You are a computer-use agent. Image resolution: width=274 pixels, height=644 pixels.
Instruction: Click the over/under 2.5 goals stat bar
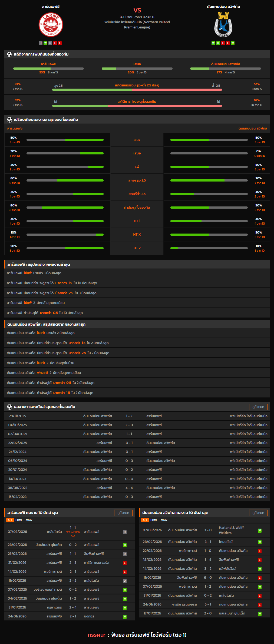137,90
